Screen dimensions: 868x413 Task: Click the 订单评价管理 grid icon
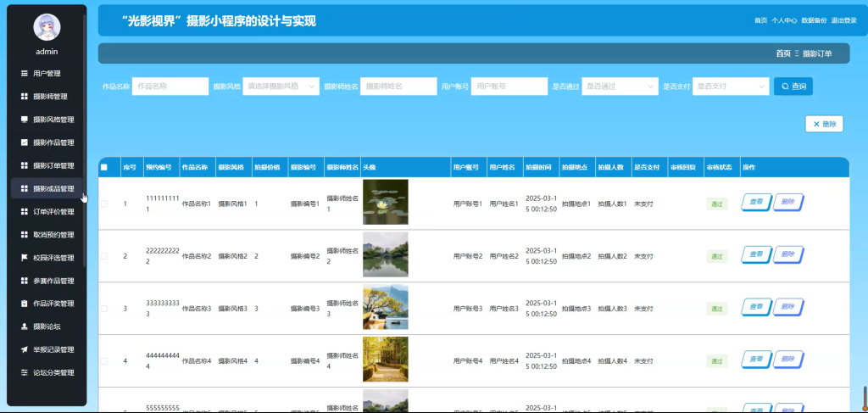tap(25, 211)
